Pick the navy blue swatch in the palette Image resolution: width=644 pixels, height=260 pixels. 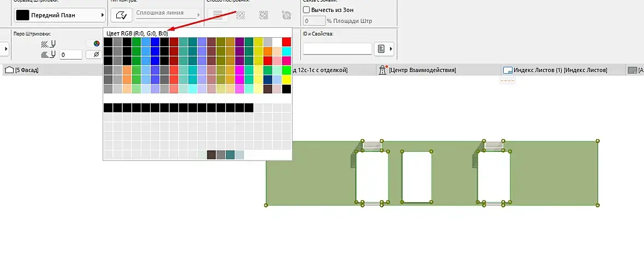pyautogui.click(x=268, y=80)
